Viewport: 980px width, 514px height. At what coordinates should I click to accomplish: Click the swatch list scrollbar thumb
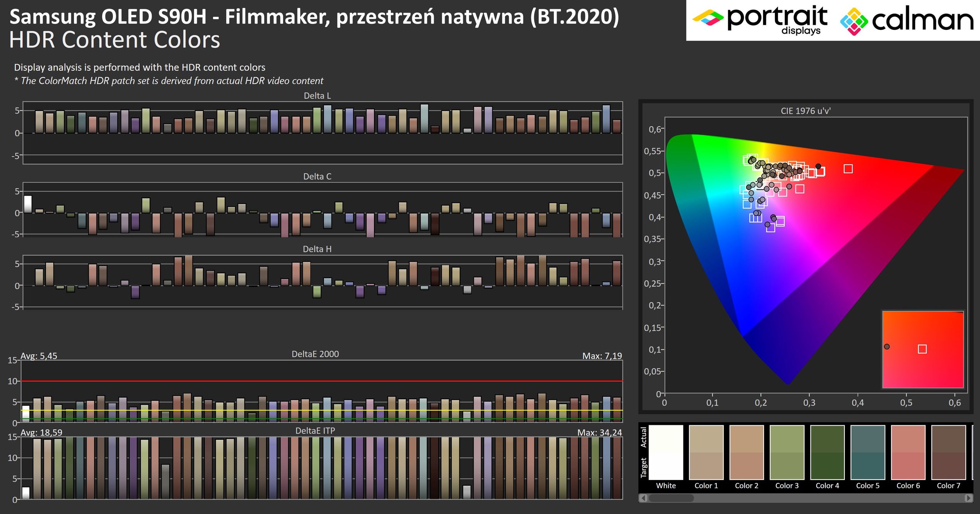(x=671, y=498)
